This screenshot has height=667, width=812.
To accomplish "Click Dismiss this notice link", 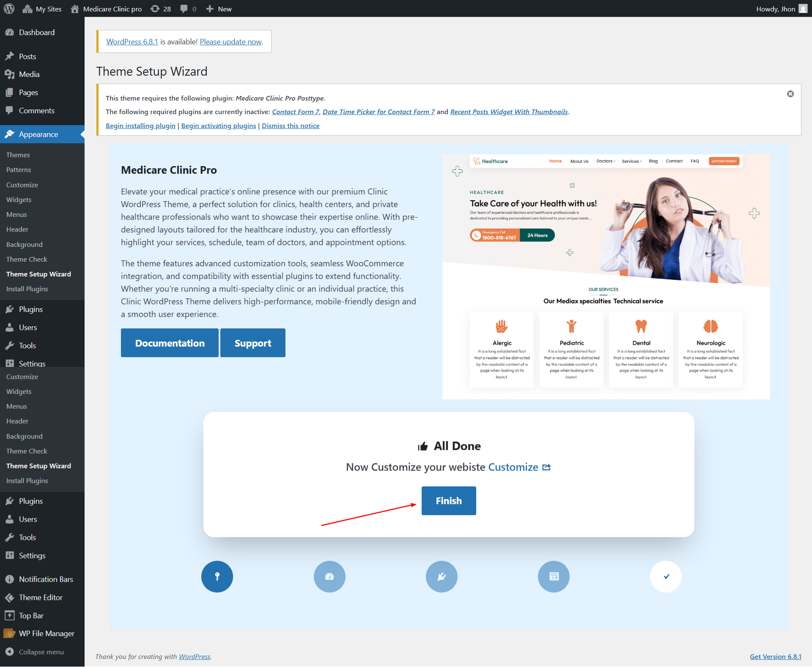I will click(291, 126).
